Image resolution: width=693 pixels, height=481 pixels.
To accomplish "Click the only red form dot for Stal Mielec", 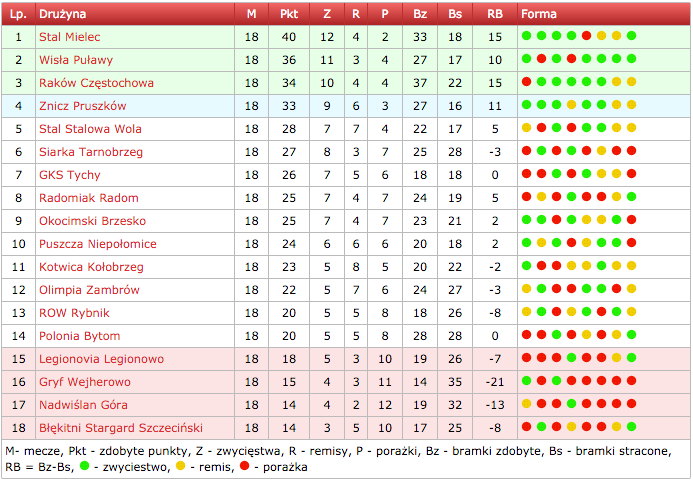I will pos(586,37).
